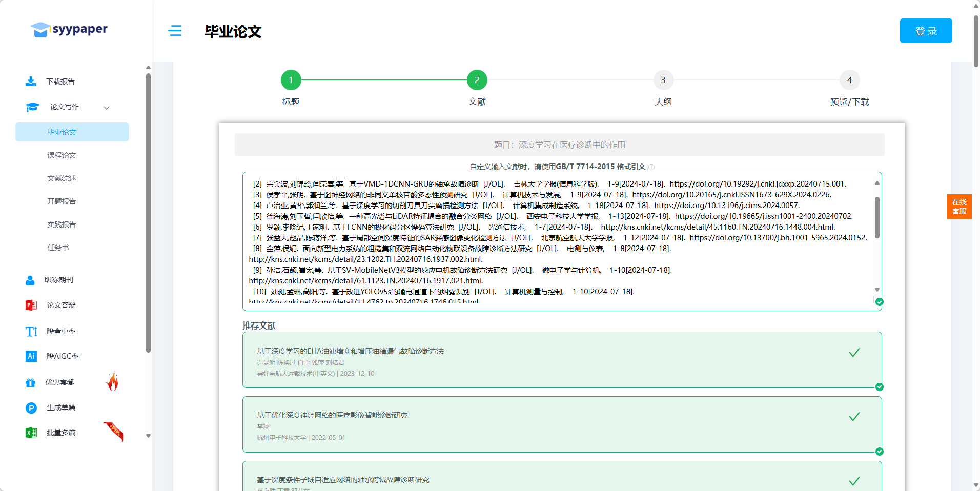Open 优惠套餐 in sidebar
This screenshot has height=491, width=980.
click(59, 382)
